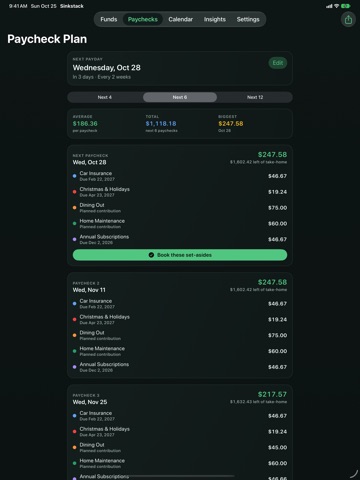The width and height of the screenshot is (360, 480).
Task: Click the Wi-Fi status icon
Action: 336,6
